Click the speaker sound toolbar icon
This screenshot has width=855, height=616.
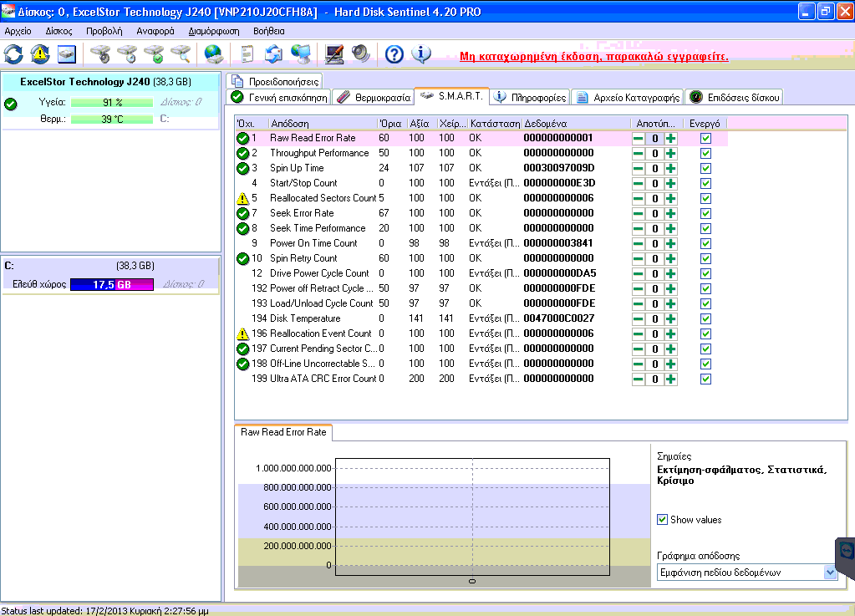tap(360, 54)
